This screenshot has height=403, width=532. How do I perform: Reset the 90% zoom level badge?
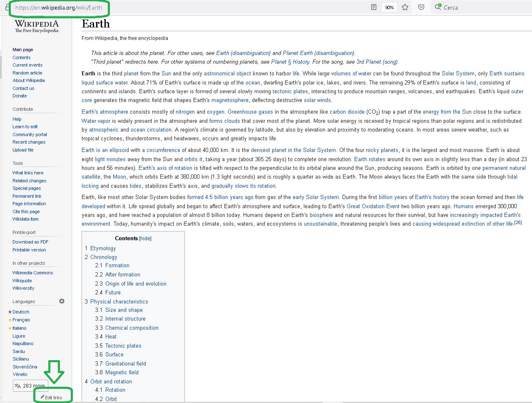389,7
